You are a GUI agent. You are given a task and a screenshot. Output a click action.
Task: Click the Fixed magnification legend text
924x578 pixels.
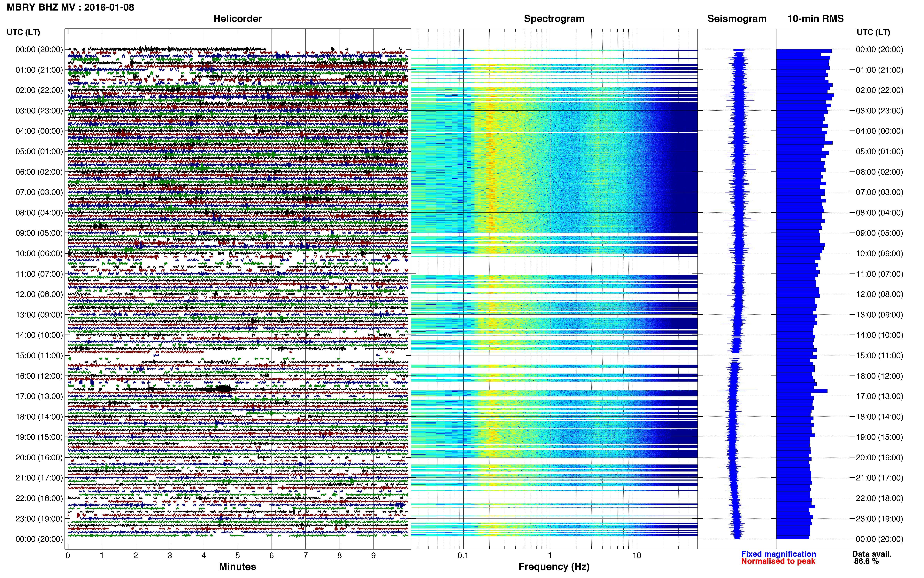tap(778, 554)
